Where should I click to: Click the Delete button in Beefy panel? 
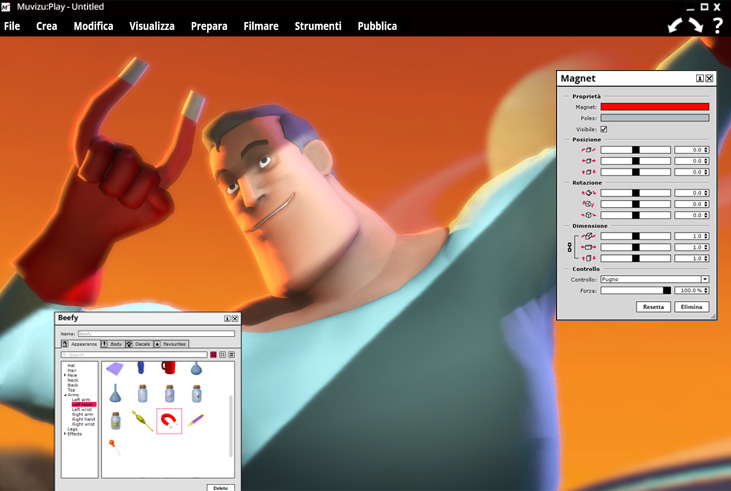coord(221,488)
